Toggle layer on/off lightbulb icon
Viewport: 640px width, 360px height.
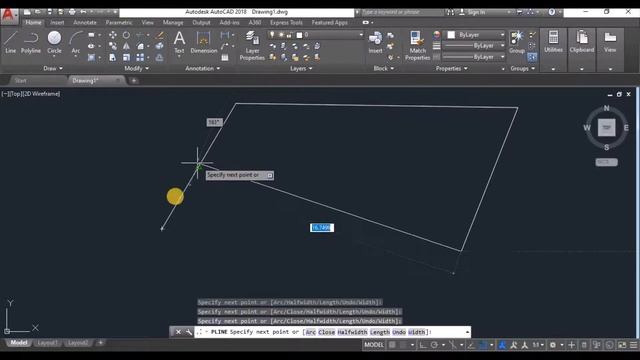point(272,35)
